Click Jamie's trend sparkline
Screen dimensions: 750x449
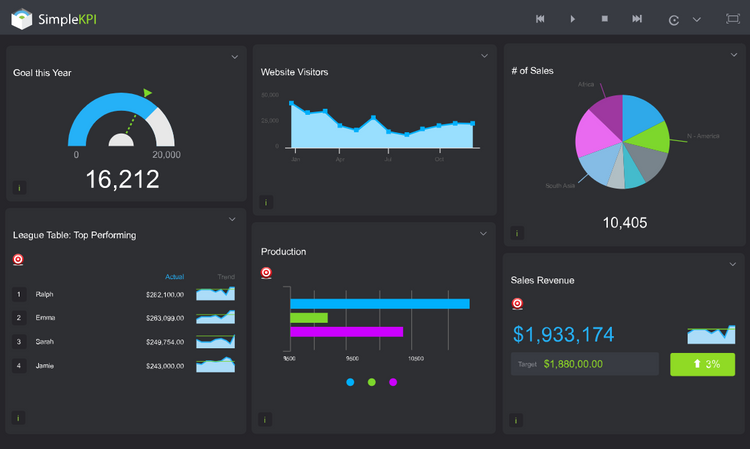click(215, 365)
